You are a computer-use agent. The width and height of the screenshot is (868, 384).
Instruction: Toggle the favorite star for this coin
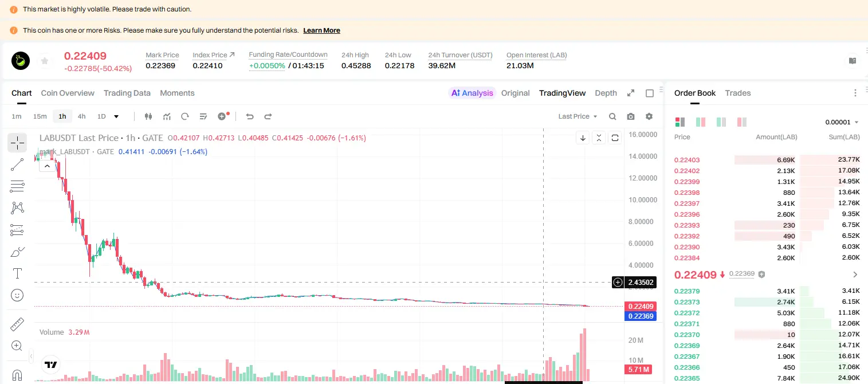pos(45,61)
